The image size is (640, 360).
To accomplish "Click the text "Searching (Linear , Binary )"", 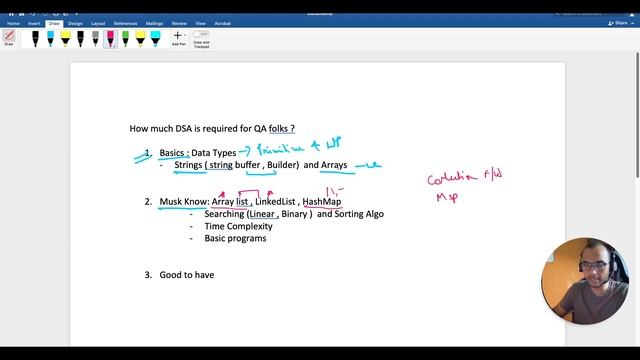I will tap(258, 214).
